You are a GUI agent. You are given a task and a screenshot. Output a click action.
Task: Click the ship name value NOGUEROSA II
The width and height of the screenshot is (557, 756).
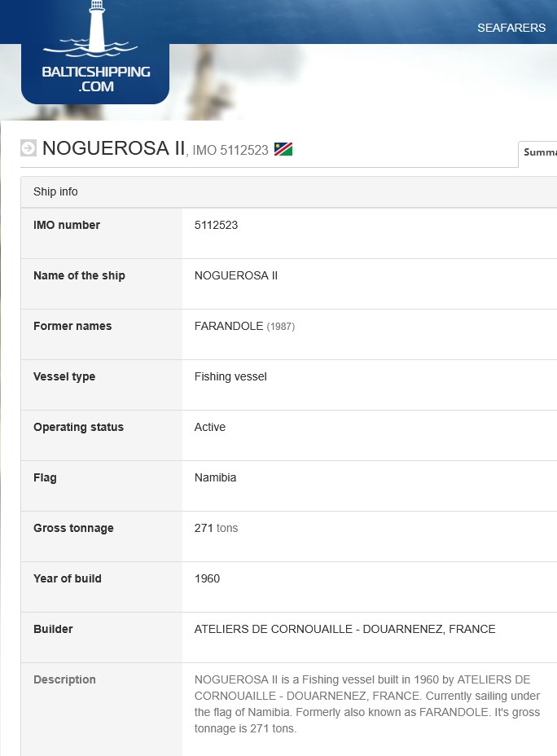tap(236, 275)
